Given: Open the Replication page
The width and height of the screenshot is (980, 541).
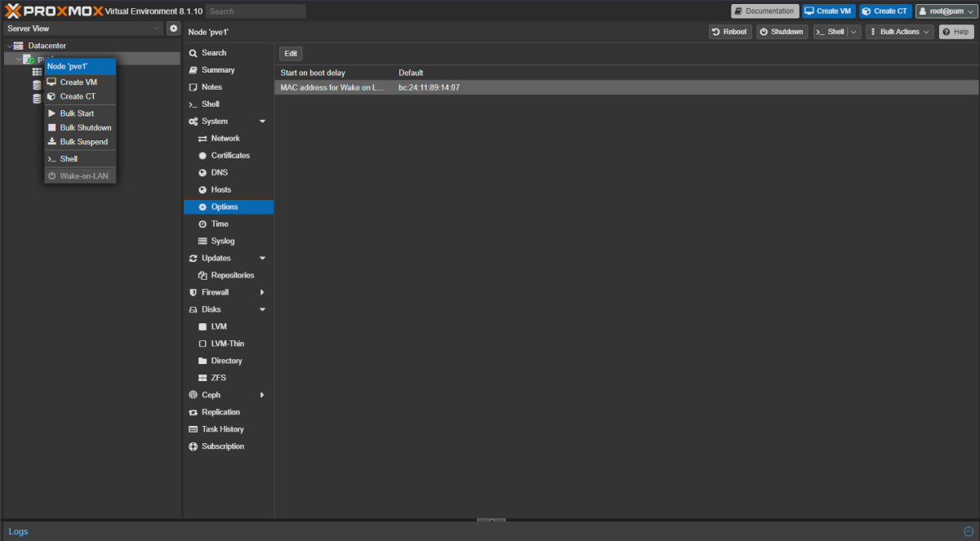Looking at the screenshot, I should tap(229, 412).
